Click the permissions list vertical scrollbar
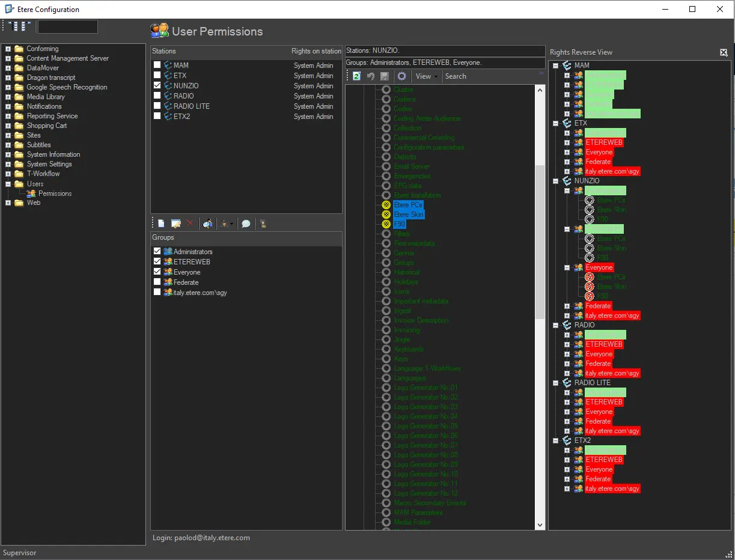Screen dimensions: 735x560 coord(540,240)
